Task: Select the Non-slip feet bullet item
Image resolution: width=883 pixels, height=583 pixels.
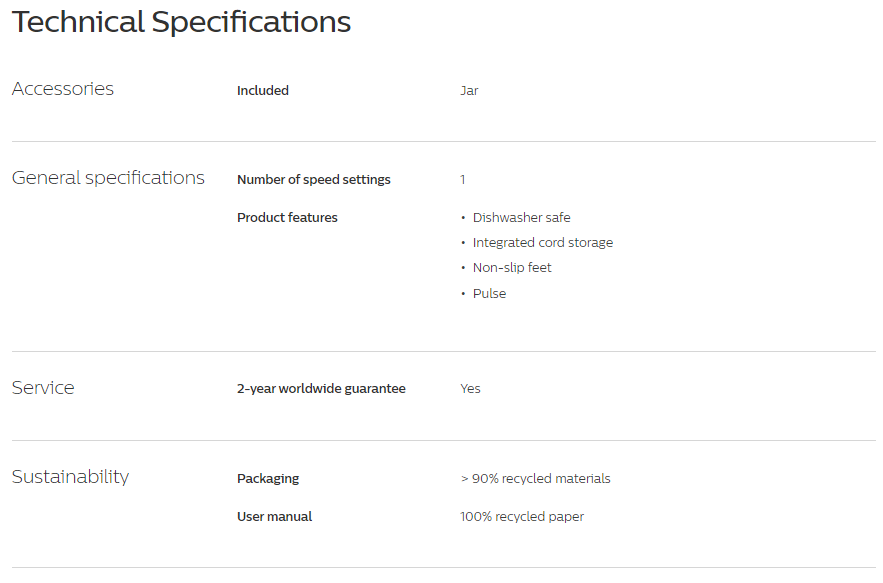Action: (x=512, y=268)
